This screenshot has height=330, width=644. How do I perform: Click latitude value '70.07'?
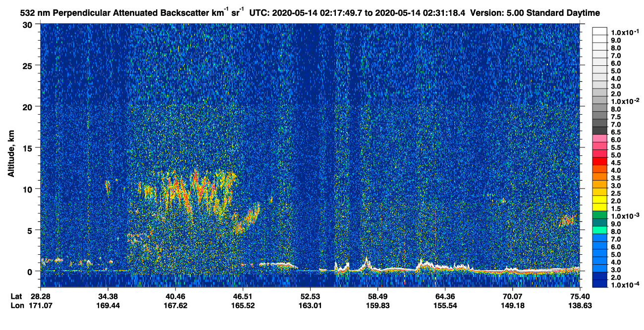(x=512, y=296)
